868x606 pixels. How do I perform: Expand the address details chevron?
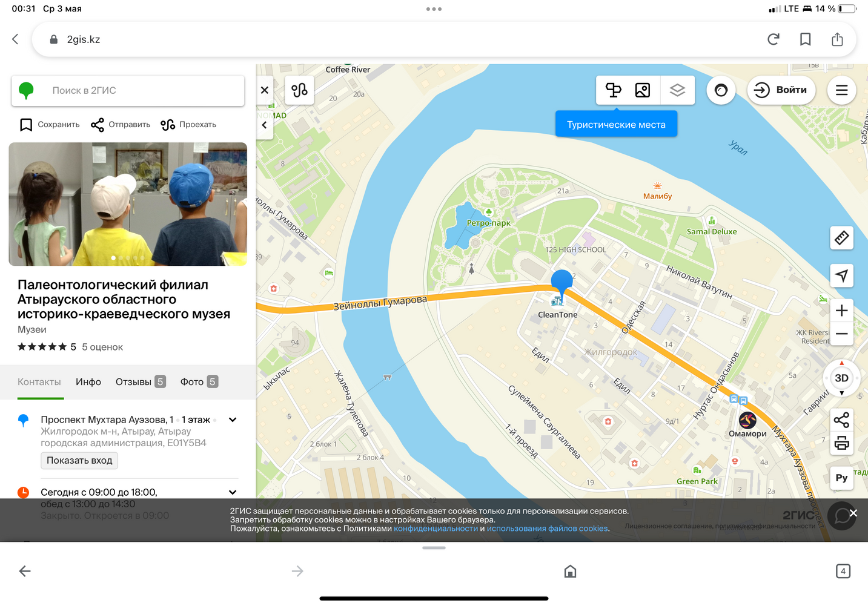(233, 420)
